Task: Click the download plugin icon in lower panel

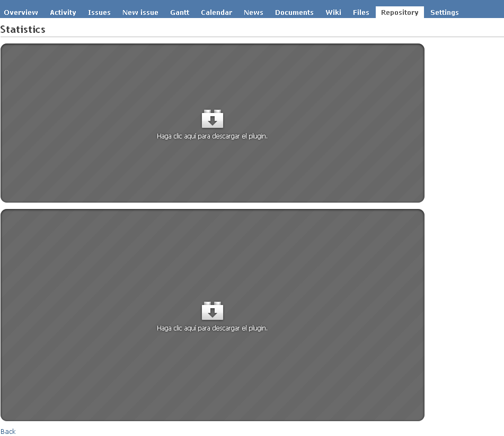Action: [212, 311]
